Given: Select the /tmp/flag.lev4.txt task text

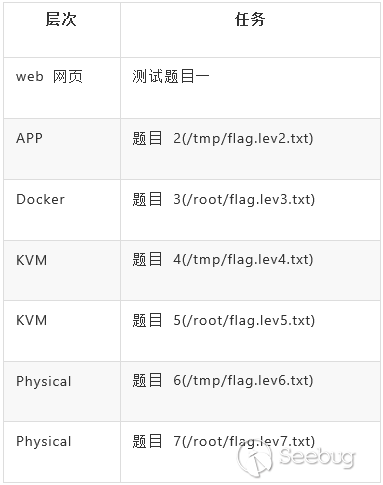Looking at the screenshot, I should 248,259.
